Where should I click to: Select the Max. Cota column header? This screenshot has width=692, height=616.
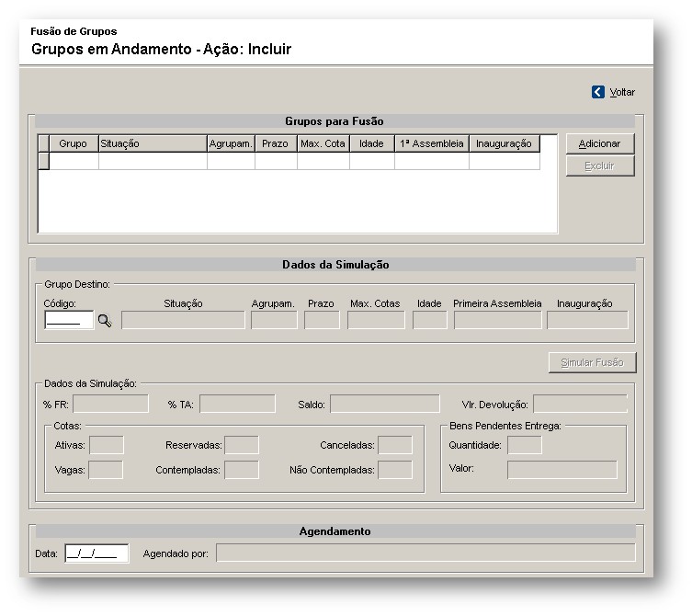[x=323, y=143]
